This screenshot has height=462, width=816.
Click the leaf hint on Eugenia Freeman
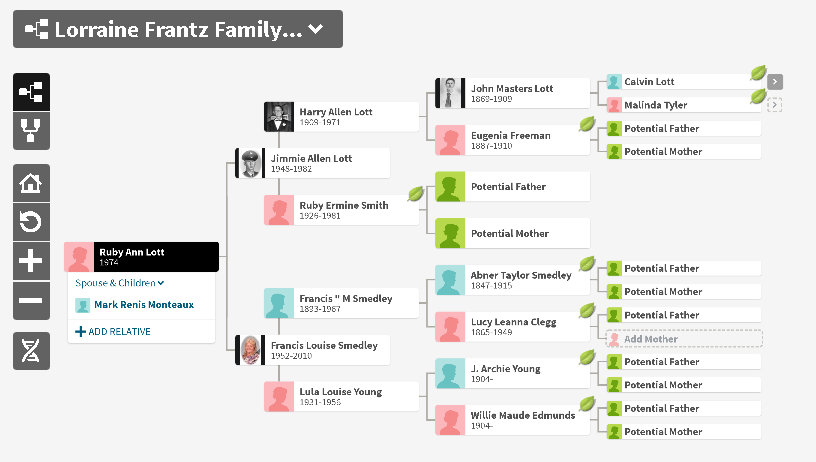(588, 125)
